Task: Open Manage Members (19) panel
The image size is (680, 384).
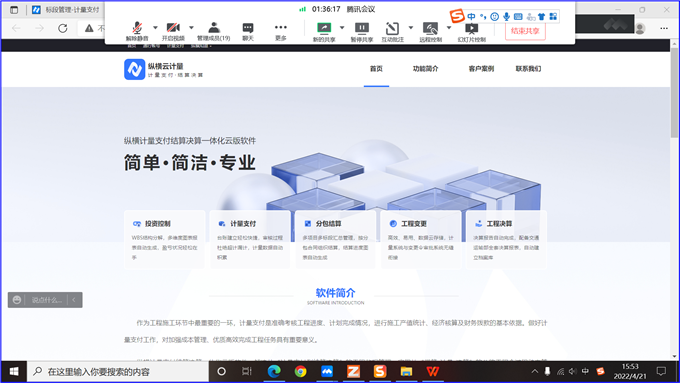Action: point(213,31)
